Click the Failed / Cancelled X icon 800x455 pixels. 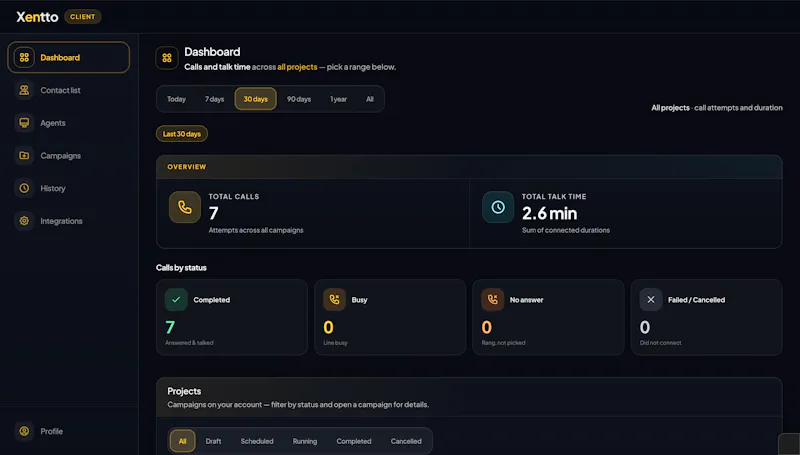651,299
